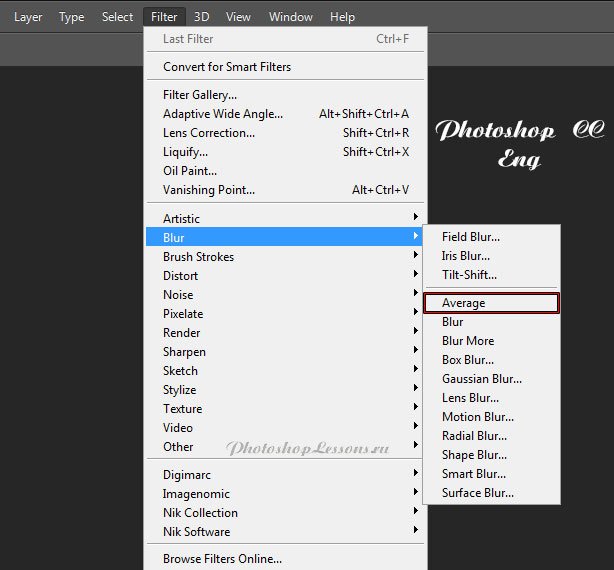
Task: Expand the Nik Collection submenu
Action: tap(200, 513)
